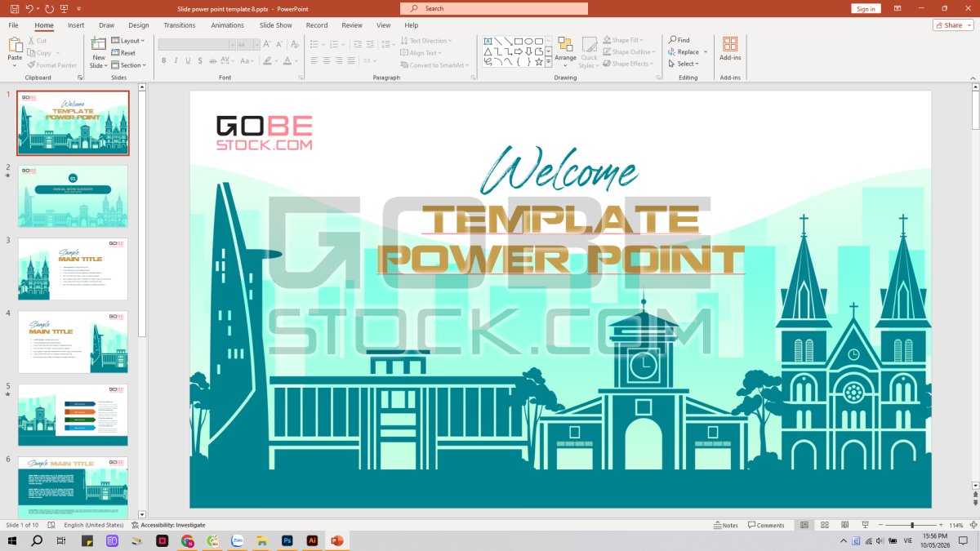This screenshot has width=980, height=551.
Task: Select the 5-point Star shape in gallery
Action: tap(539, 62)
